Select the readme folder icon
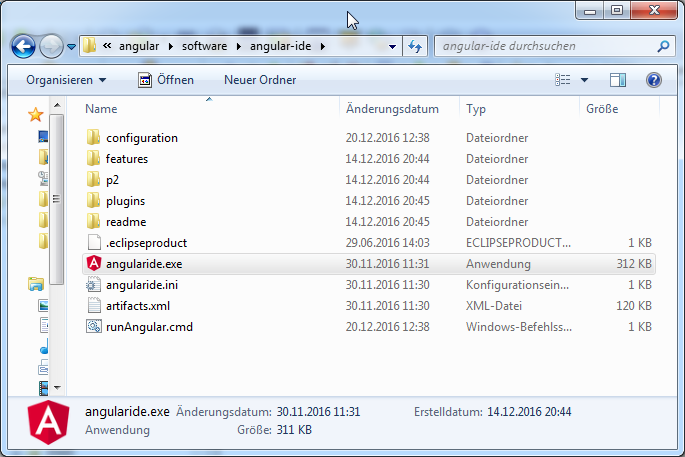This screenshot has width=685, height=457. click(x=93, y=221)
